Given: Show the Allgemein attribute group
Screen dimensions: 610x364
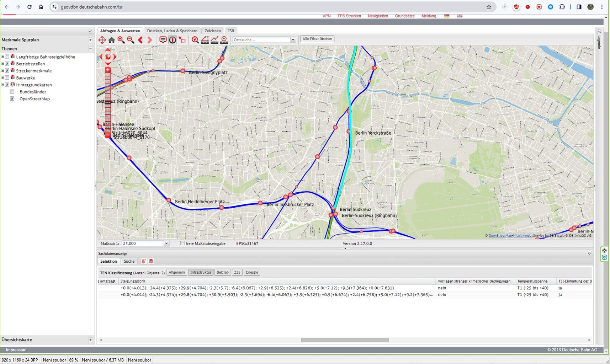Looking at the screenshot, I should click(177, 272).
